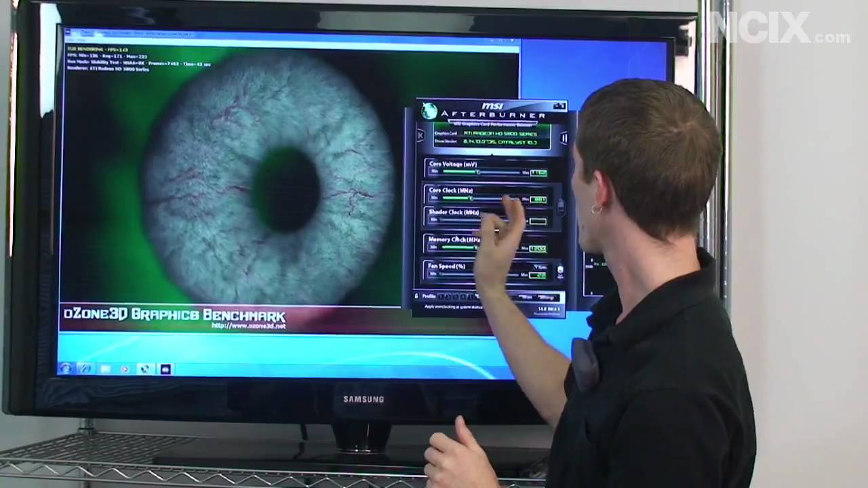Click the left arrow beside graphics card info
Image resolution: width=868 pixels, height=488 pixels.
coord(420,136)
